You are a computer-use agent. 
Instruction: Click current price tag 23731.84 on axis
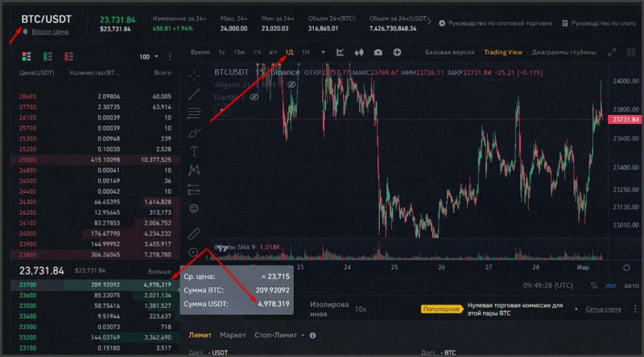tap(625, 120)
